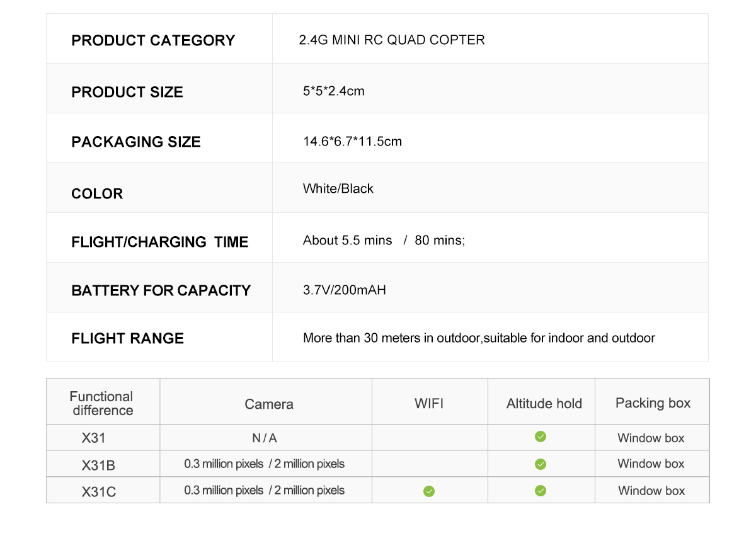
Task: Click the Packing box column header
Action: [x=653, y=403]
